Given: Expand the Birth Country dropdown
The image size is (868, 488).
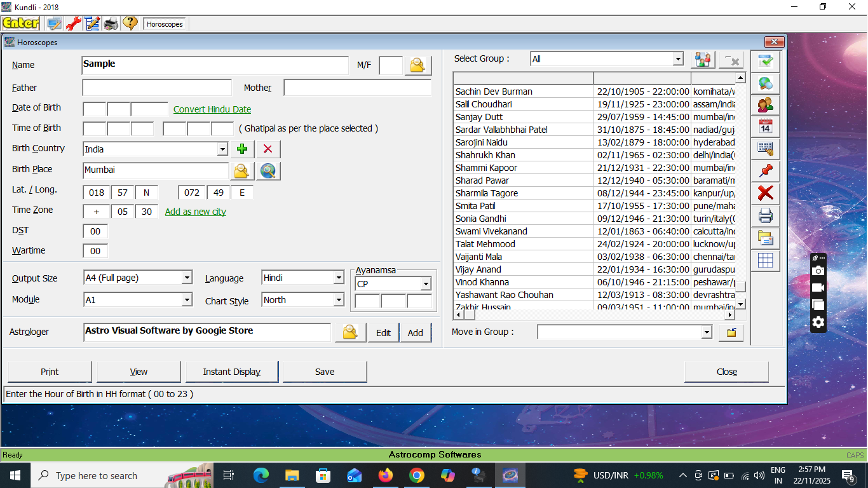Looking at the screenshot, I should click(x=222, y=149).
